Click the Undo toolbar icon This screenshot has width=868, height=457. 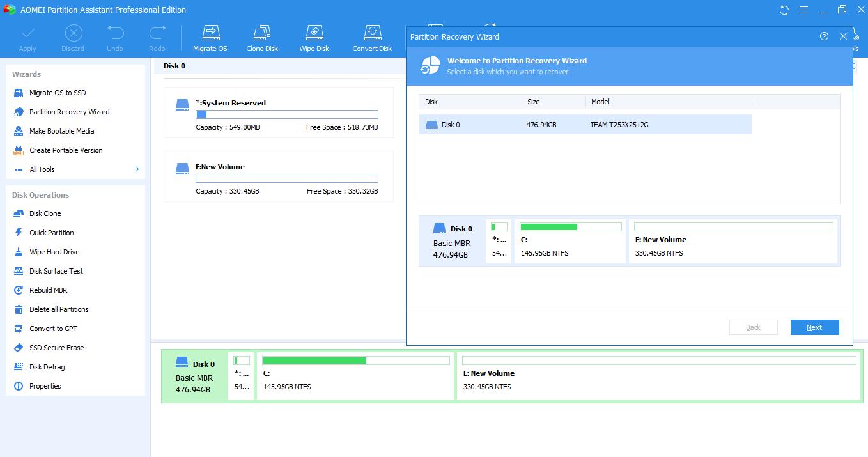pos(115,38)
